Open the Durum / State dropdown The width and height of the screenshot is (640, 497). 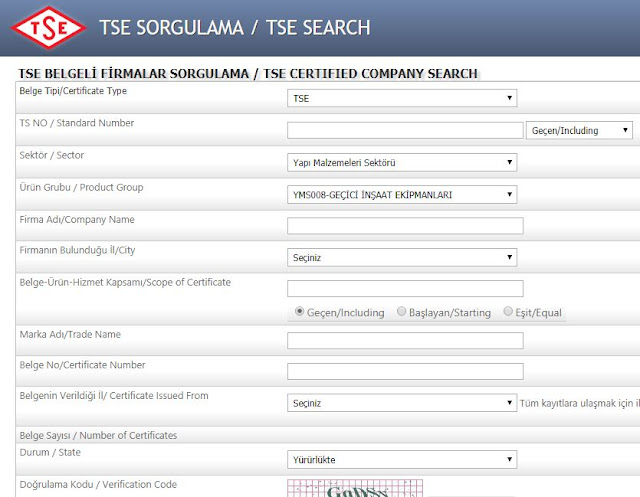402,459
